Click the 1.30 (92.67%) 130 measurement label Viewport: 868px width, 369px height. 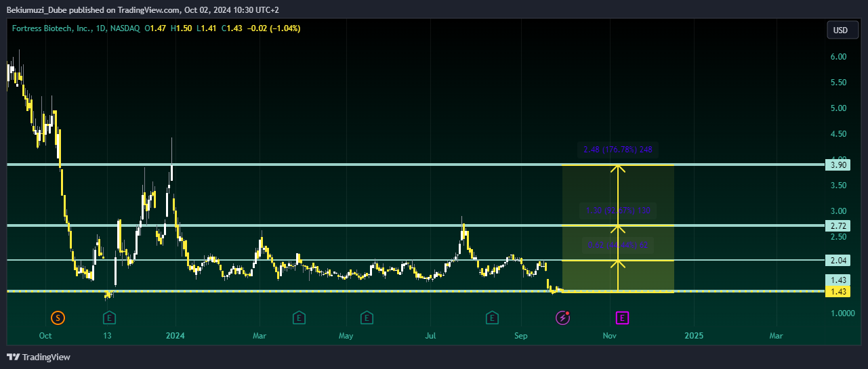[x=617, y=211]
